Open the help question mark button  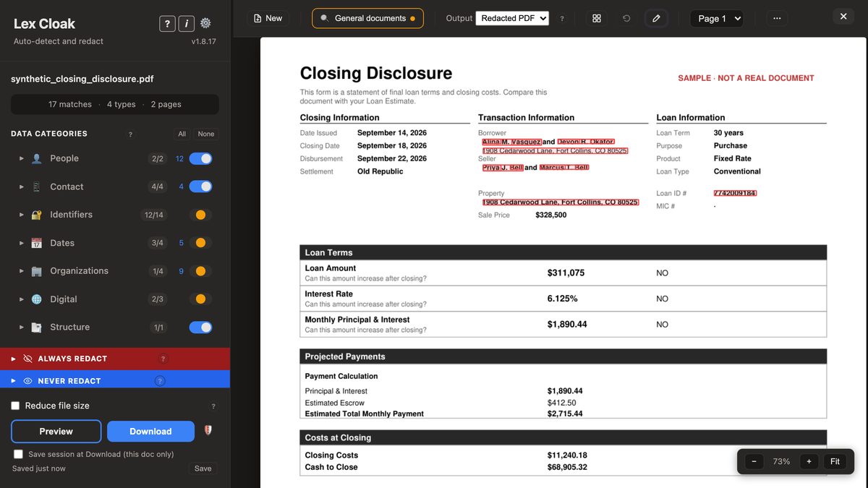(x=167, y=24)
